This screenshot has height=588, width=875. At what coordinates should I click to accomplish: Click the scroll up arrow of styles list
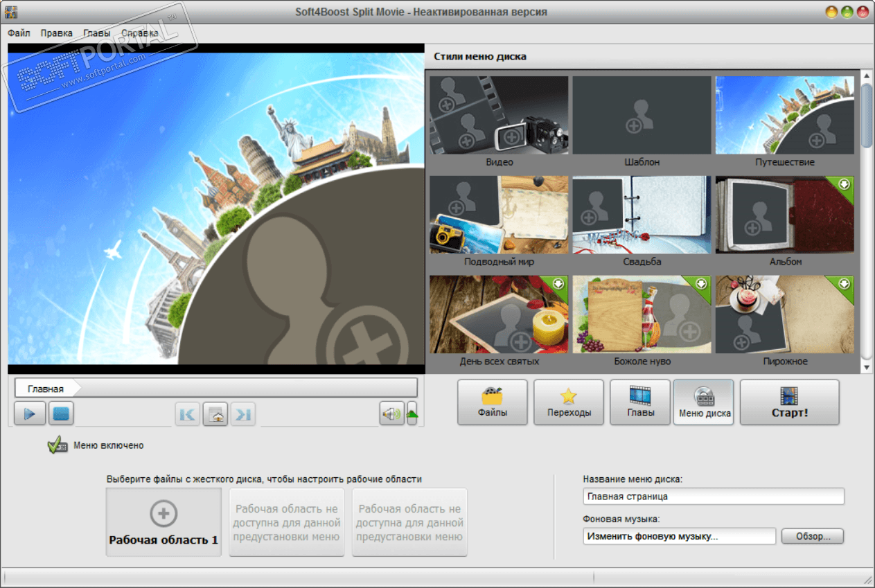click(867, 76)
